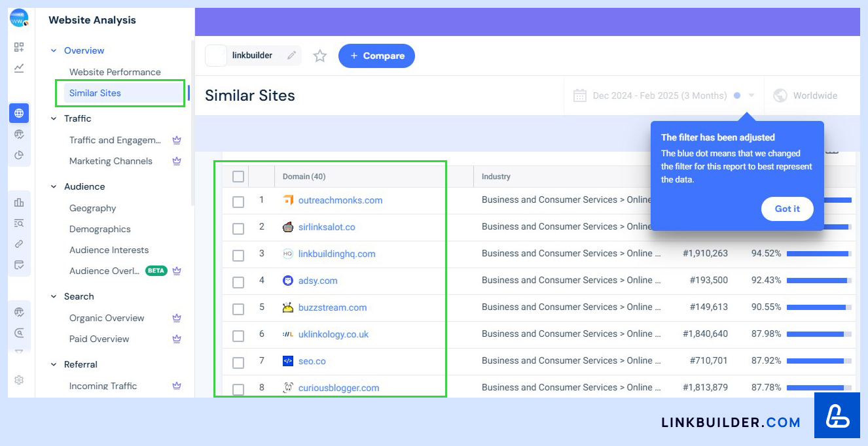This screenshot has height=446, width=868.
Task: Collapse the Search section chevron
Action: coord(54,296)
